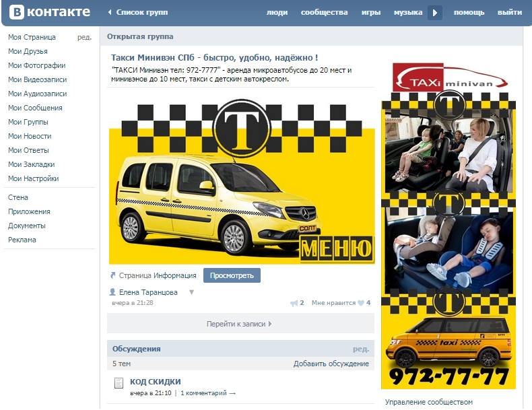
Task: Open музыка in top navigation
Action: point(408,13)
